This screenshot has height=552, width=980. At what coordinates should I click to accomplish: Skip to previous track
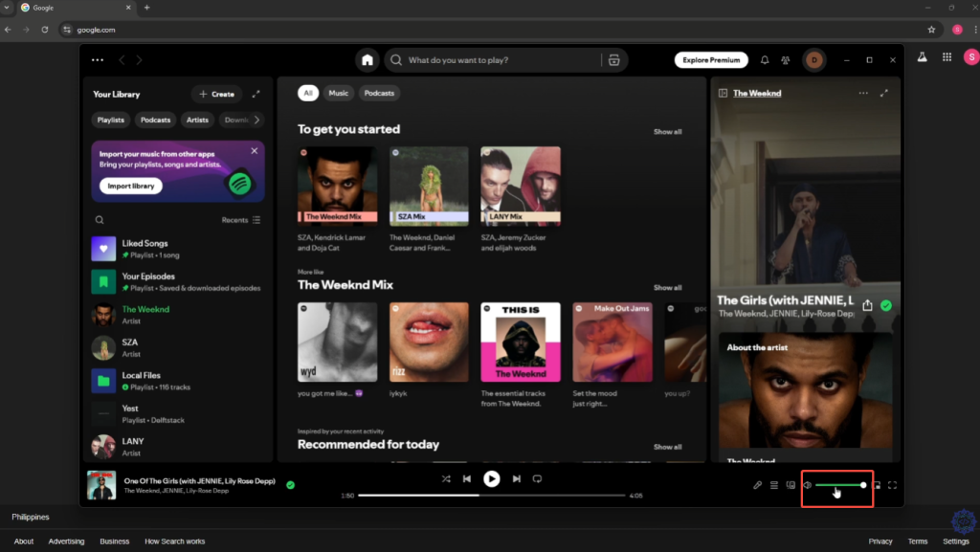[x=467, y=479]
